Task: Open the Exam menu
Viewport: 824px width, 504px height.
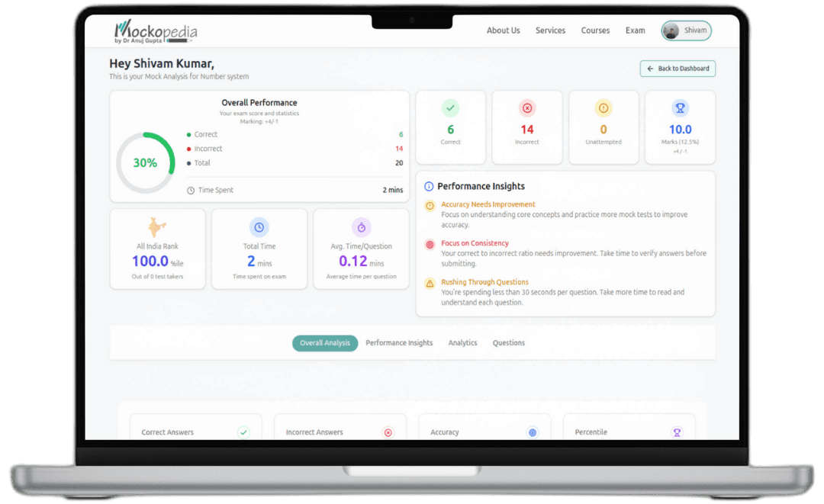Action: [635, 30]
